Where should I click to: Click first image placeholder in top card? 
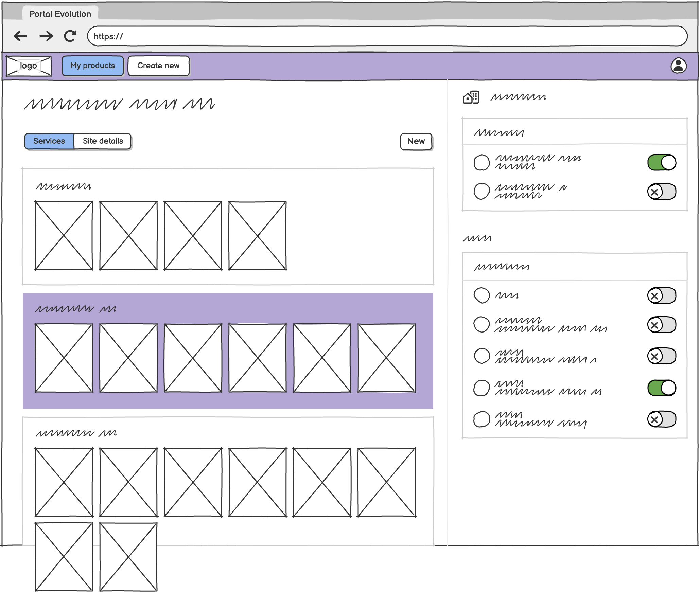point(64,236)
